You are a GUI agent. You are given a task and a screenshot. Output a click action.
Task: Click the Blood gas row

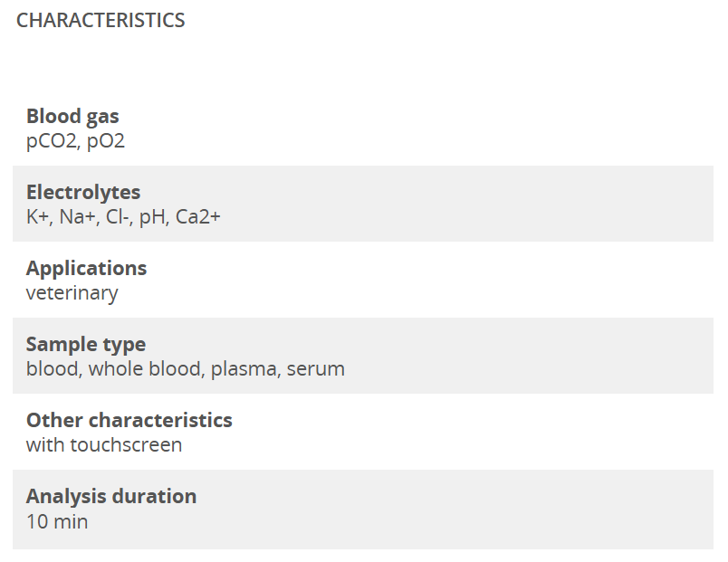363,129
